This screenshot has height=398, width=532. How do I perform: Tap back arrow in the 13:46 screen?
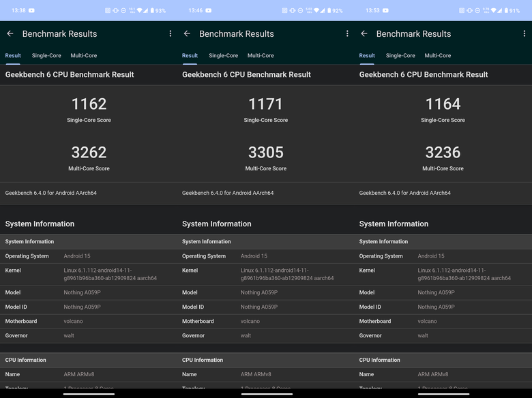187,33
